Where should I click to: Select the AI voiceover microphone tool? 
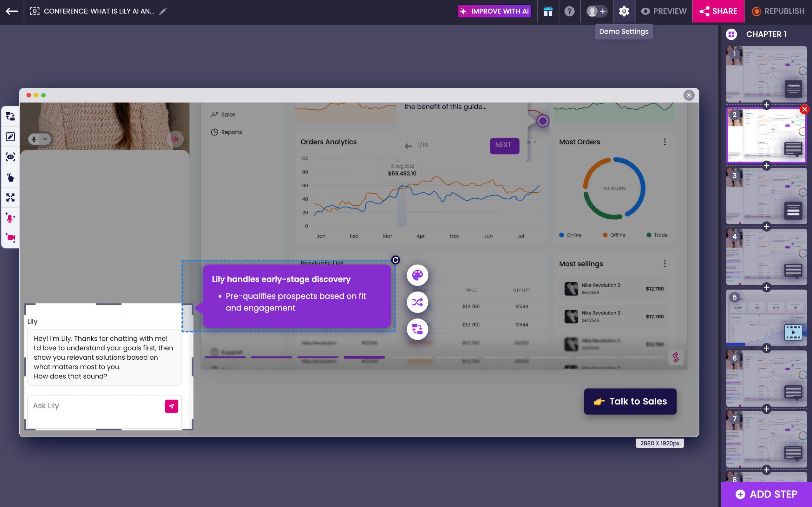click(x=10, y=218)
